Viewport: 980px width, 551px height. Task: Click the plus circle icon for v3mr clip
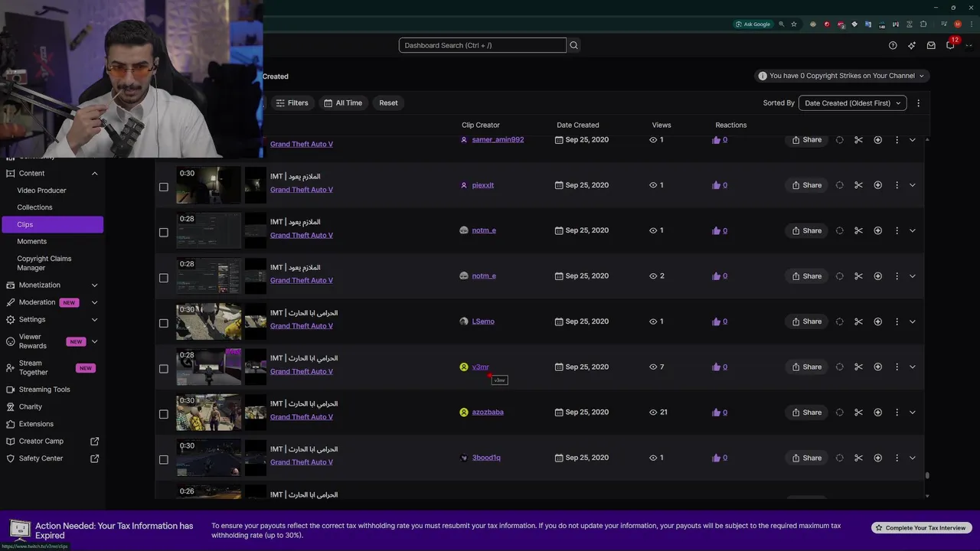[x=877, y=367]
